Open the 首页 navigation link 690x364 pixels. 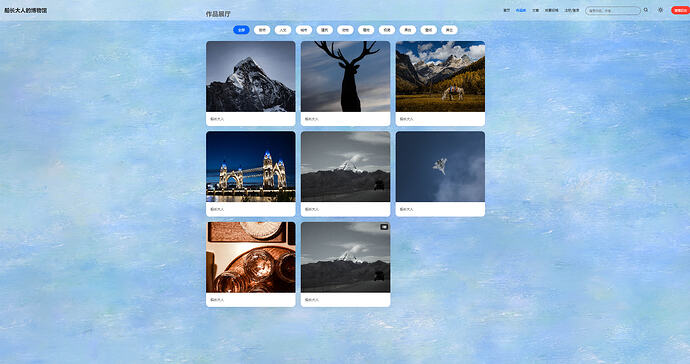[506, 10]
